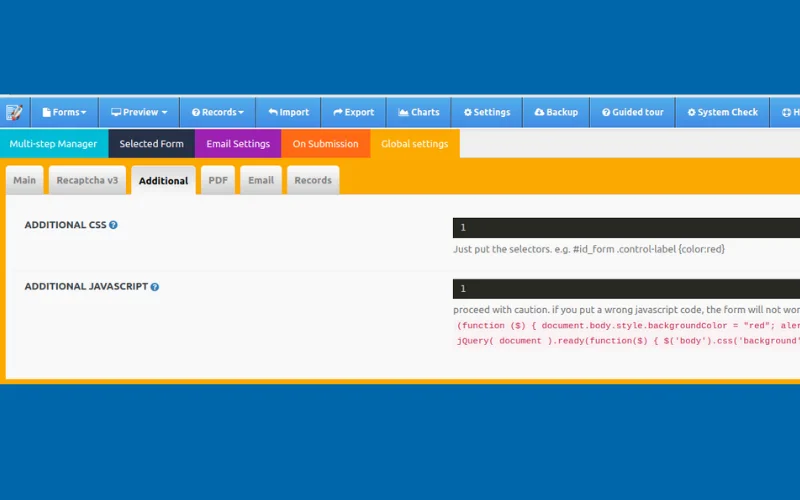Open the Forms dropdown menu
The height and width of the screenshot is (500, 800).
[x=64, y=112]
